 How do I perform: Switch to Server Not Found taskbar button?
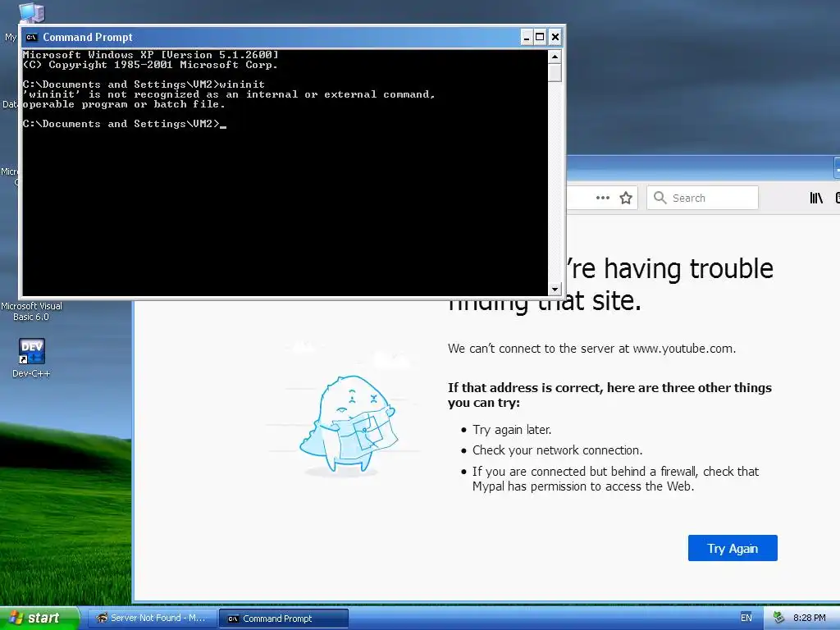coord(152,619)
